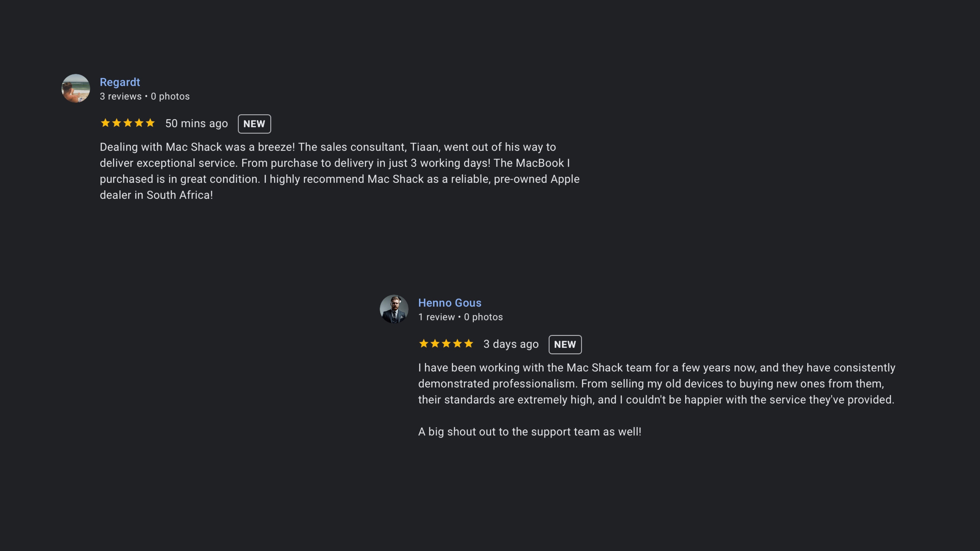Open Regardt's profile picture
The image size is (980, 551).
point(76,88)
